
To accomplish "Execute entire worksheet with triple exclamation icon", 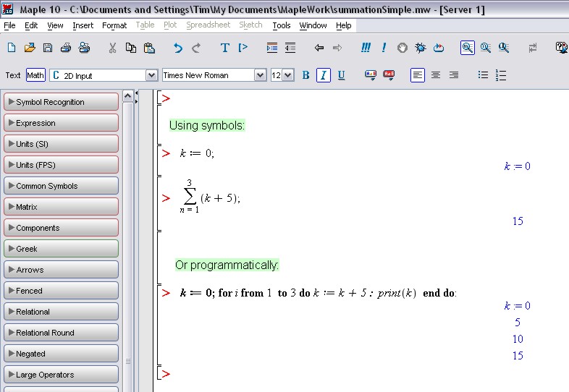I will tap(366, 48).
